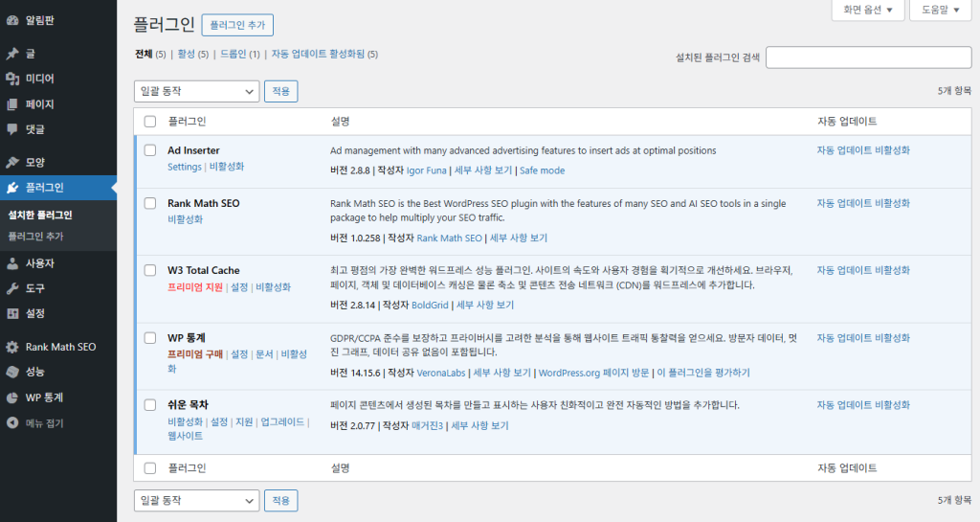Focus the 설치된 플러그인 검색 field
Screen dimensions: 980x522
click(868, 57)
